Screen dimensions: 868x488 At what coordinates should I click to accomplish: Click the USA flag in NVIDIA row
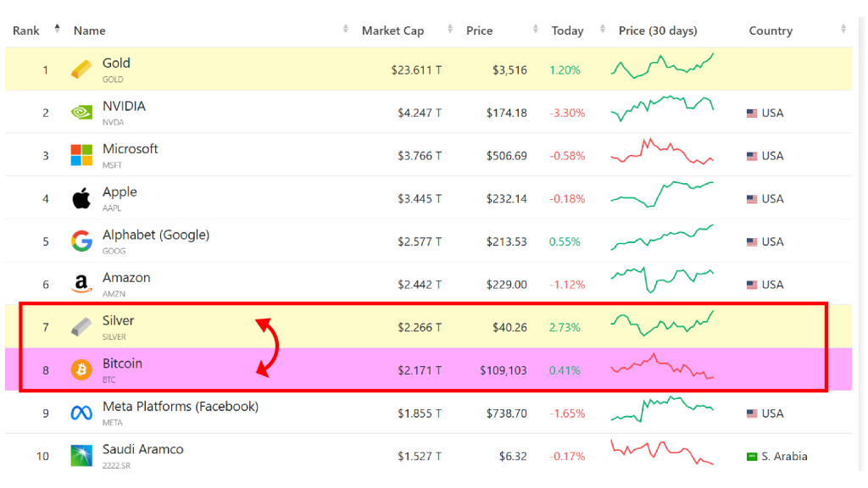click(x=752, y=113)
